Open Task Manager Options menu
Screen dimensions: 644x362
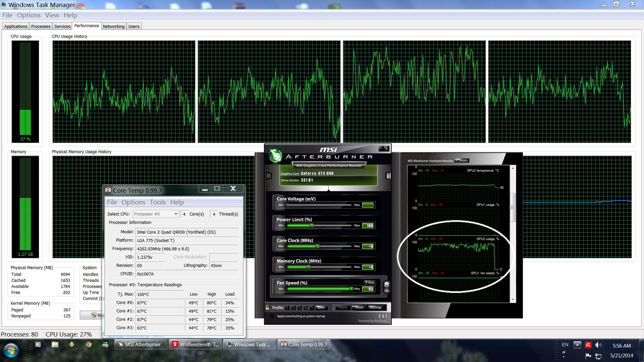click(x=29, y=15)
